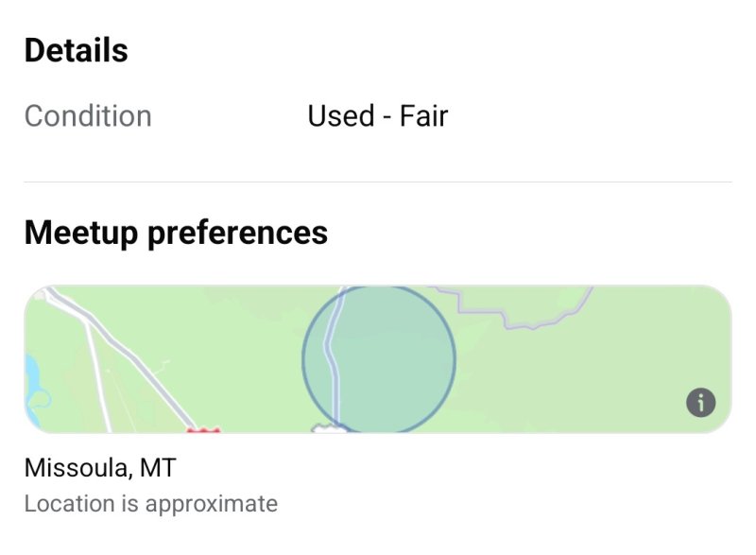Tap the Meetup preferences heading

[x=176, y=233]
